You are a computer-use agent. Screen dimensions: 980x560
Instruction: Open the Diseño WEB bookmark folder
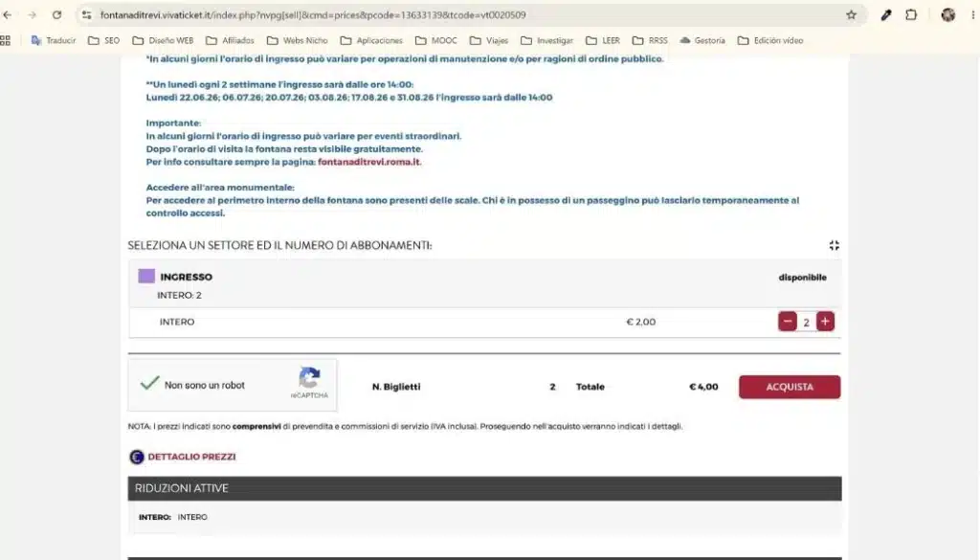click(x=163, y=40)
